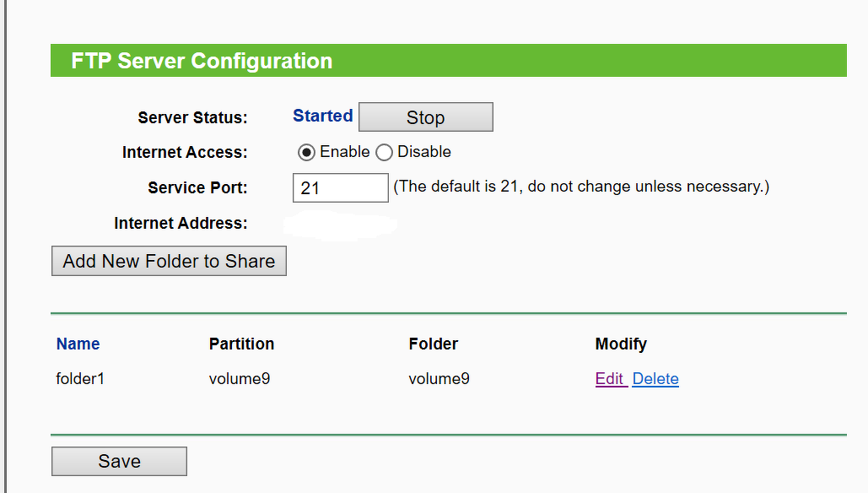
Task: Save the FTP server configuration
Action: tap(119, 461)
